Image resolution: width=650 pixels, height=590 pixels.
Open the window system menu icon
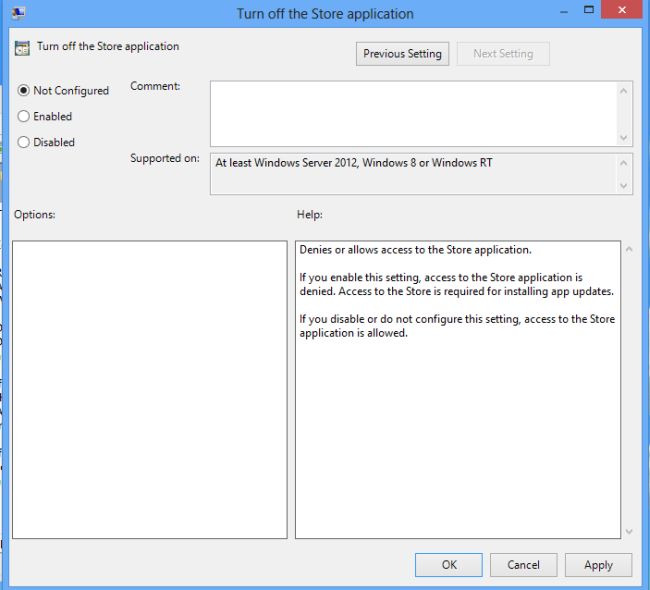click(x=18, y=13)
